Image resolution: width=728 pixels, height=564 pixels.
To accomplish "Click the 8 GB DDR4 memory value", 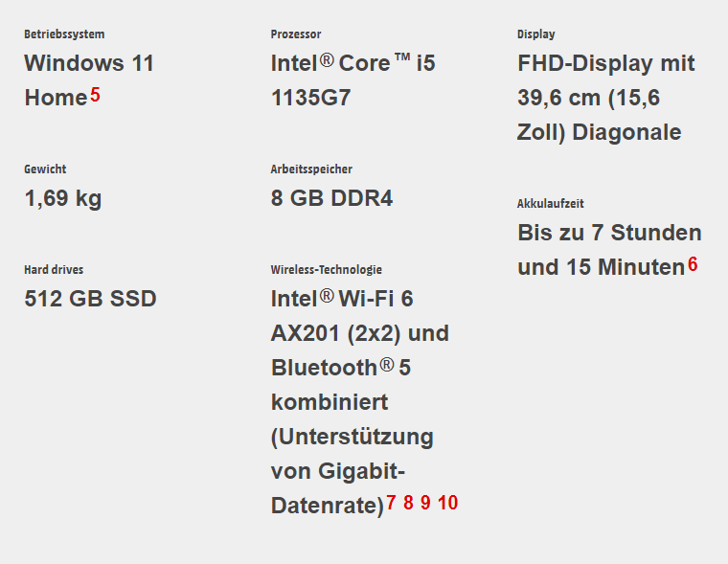I will point(331,199).
